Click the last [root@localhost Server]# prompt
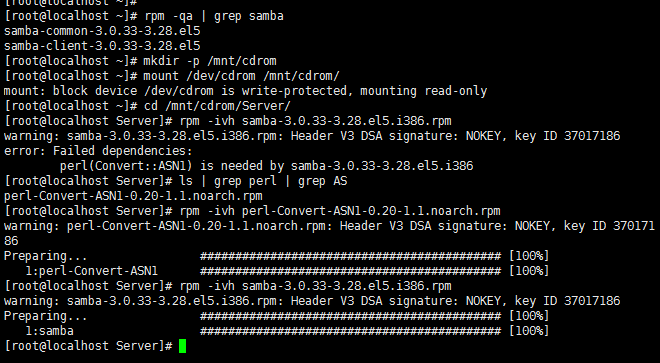This screenshot has height=363, width=660. pyautogui.click(x=88, y=346)
